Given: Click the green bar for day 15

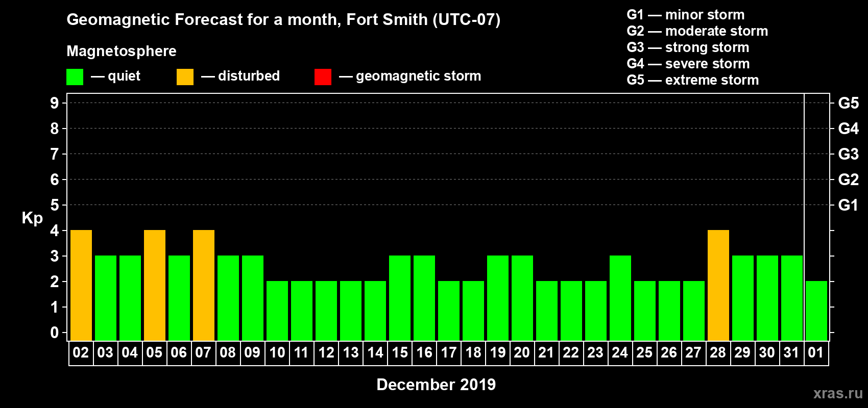Looking at the screenshot, I should click(400, 298).
